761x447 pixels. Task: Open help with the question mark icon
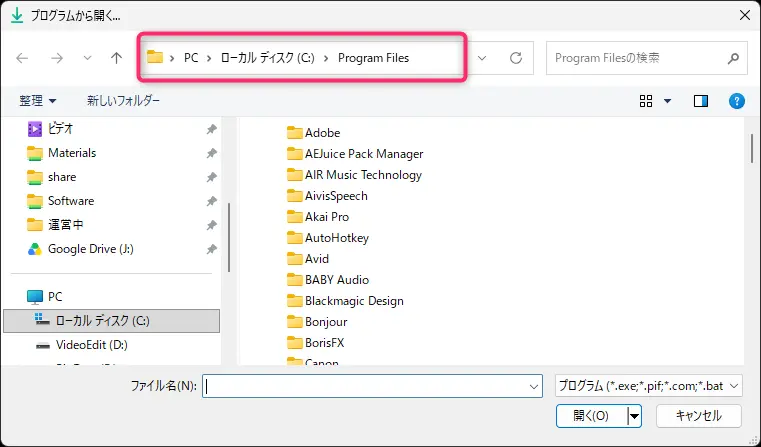click(x=737, y=101)
